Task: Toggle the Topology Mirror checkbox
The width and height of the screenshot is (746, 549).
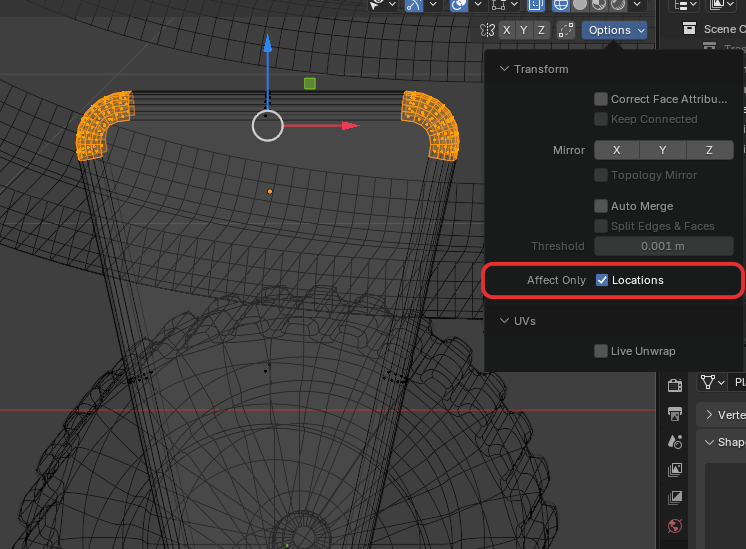Action: pos(601,175)
